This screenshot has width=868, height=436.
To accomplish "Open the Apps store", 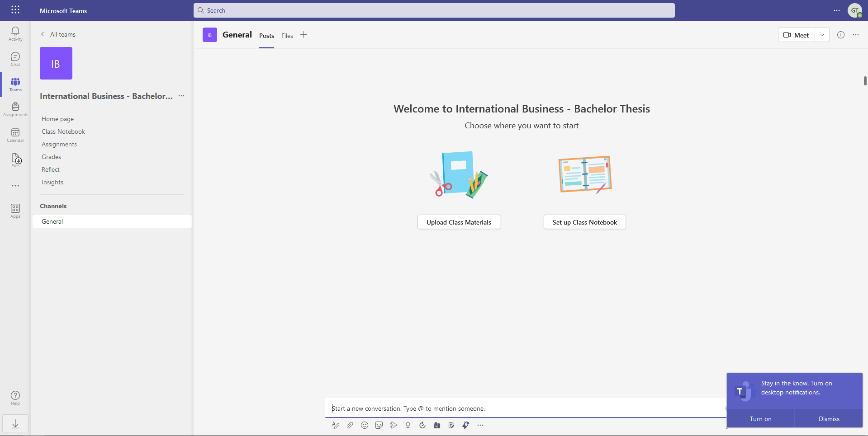I will [x=15, y=211].
